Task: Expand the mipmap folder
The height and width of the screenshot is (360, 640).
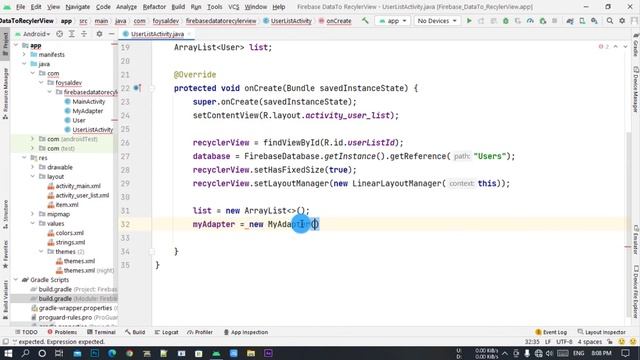Action: point(33,214)
